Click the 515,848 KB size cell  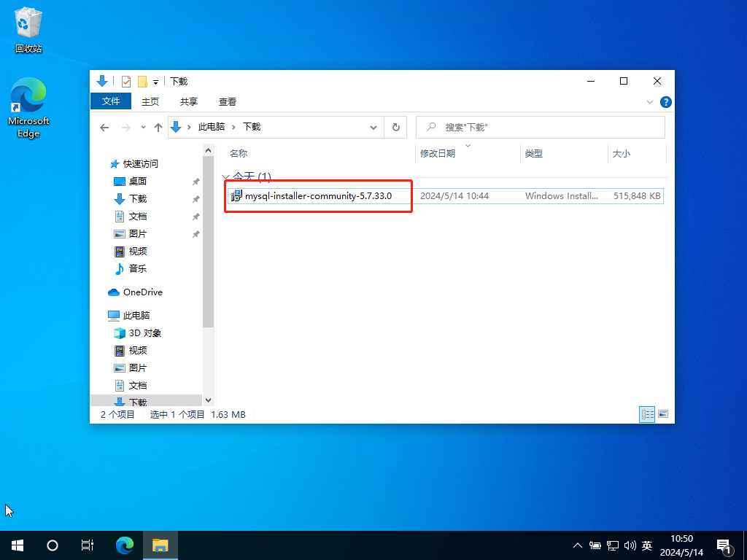(637, 195)
